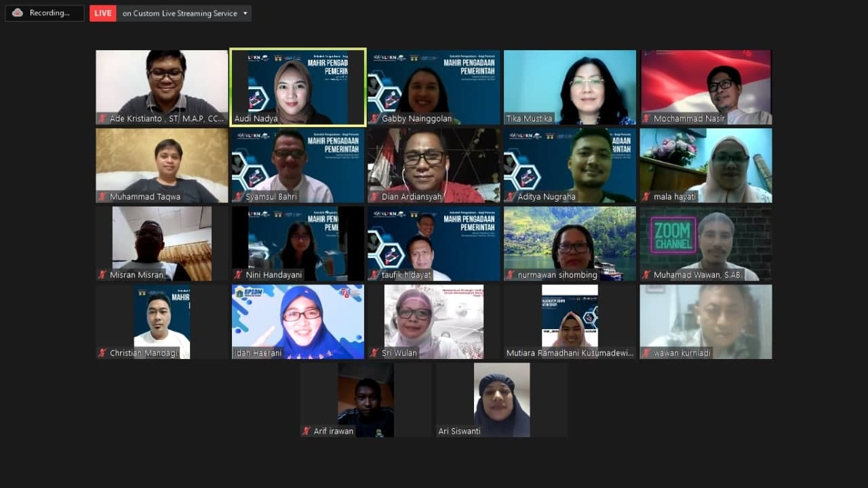868x488 pixels.
Task: Select Tika Mustika's video tile
Action: click(570, 87)
